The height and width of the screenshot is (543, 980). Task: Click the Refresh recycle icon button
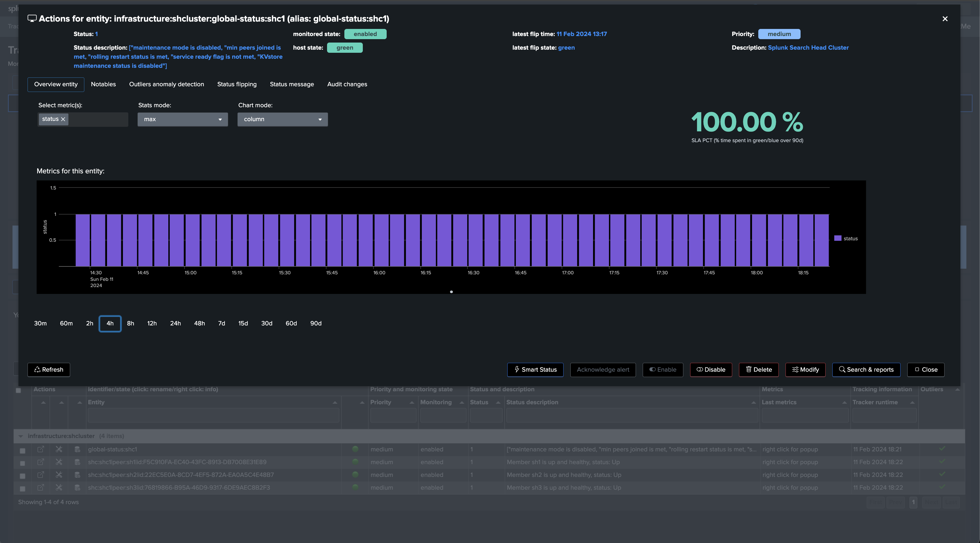tap(49, 370)
